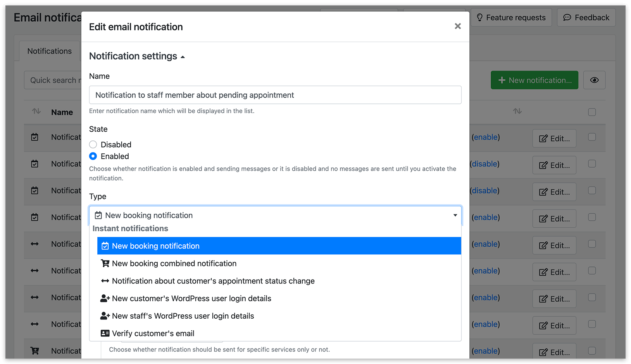Viewport: 631px width, 364px height.
Task: Click ID card icon beside Verify customer's email
Action: (x=105, y=333)
